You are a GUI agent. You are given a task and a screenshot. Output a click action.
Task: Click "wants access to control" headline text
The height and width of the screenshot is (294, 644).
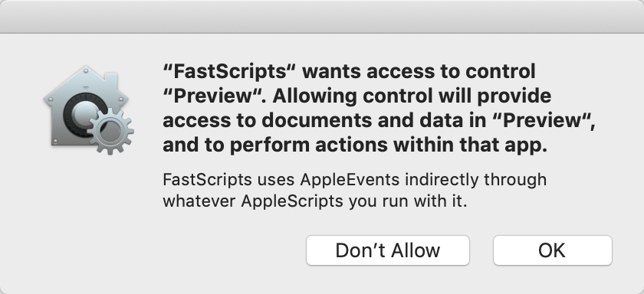(419, 71)
